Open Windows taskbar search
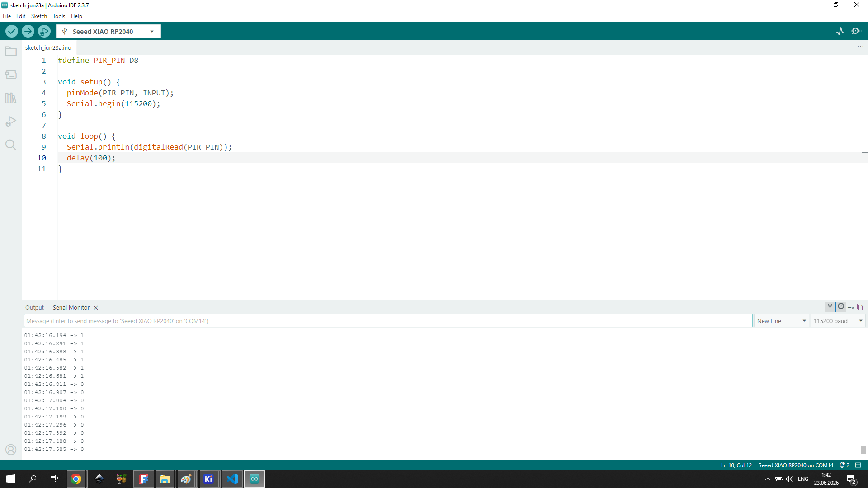This screenshot has height=488, width=868. point(33,479)
